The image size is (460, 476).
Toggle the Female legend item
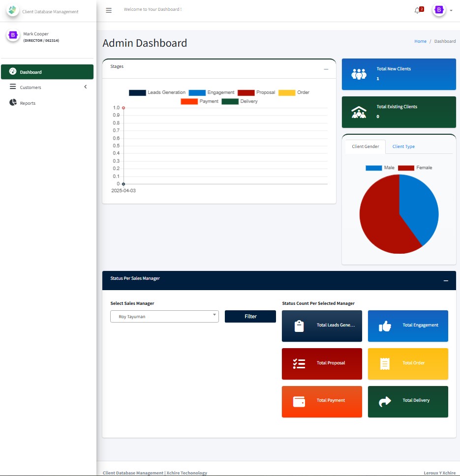415,168
